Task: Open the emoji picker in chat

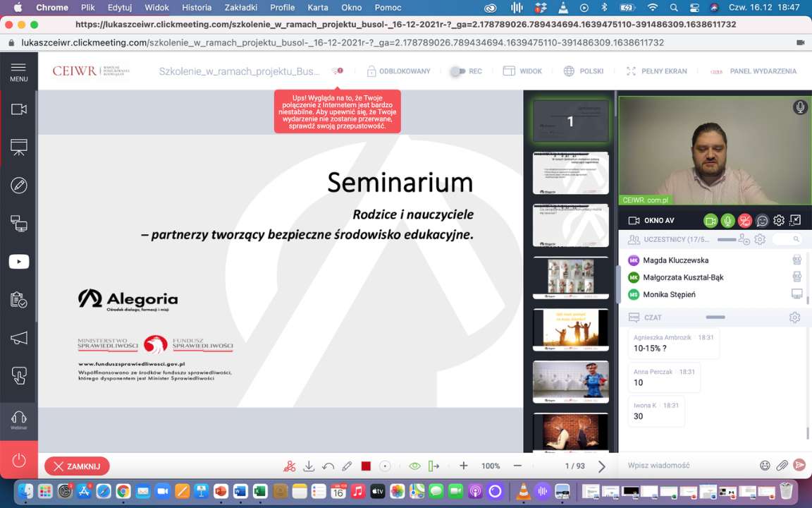Action: point(765,466)
